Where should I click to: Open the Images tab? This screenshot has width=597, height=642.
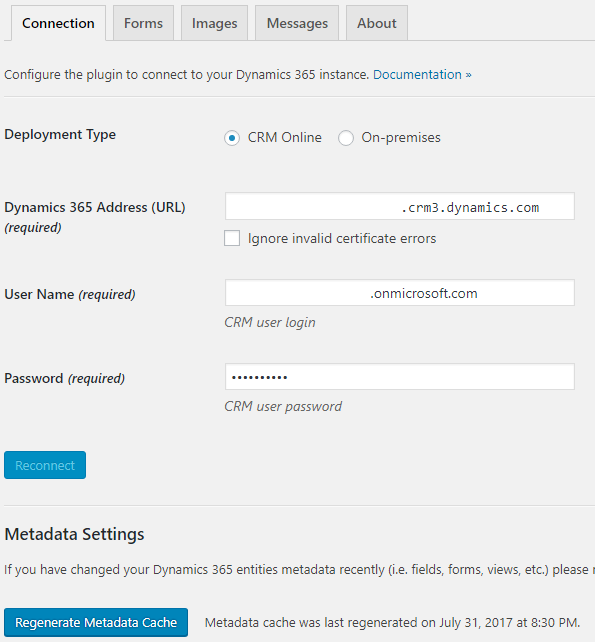[x=215, y=23]
